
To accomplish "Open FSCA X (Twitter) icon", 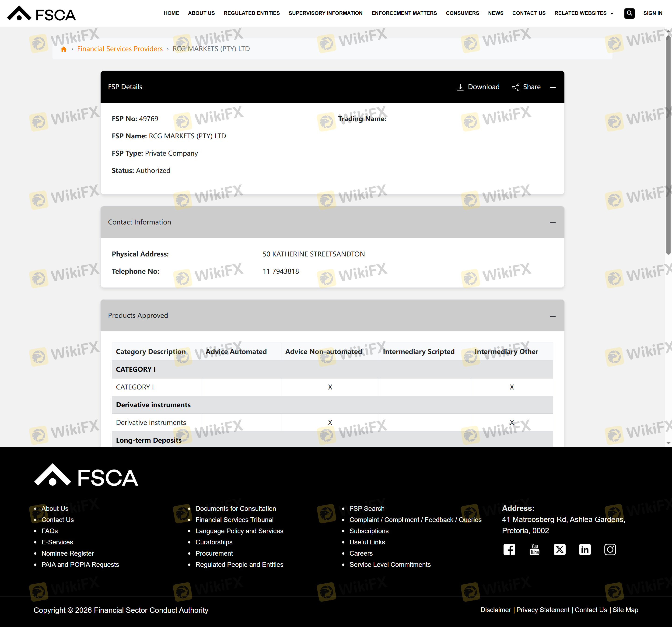I will point(560,549).
